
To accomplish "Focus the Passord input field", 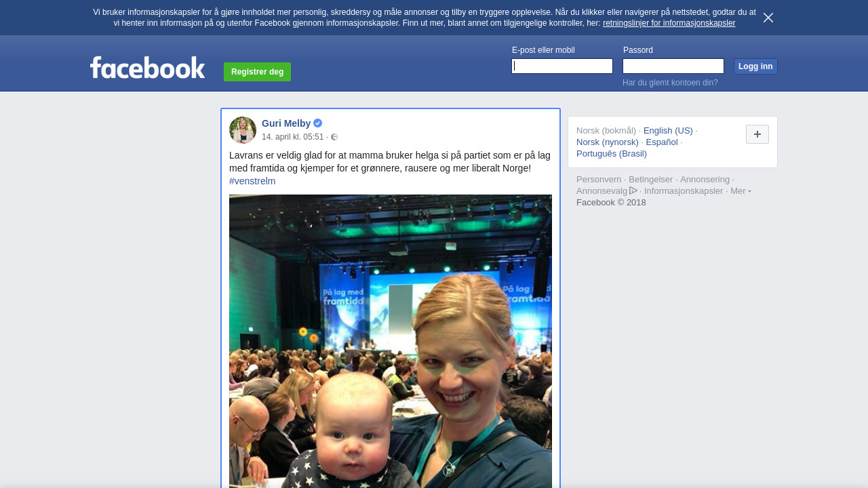I will point(673,66).
